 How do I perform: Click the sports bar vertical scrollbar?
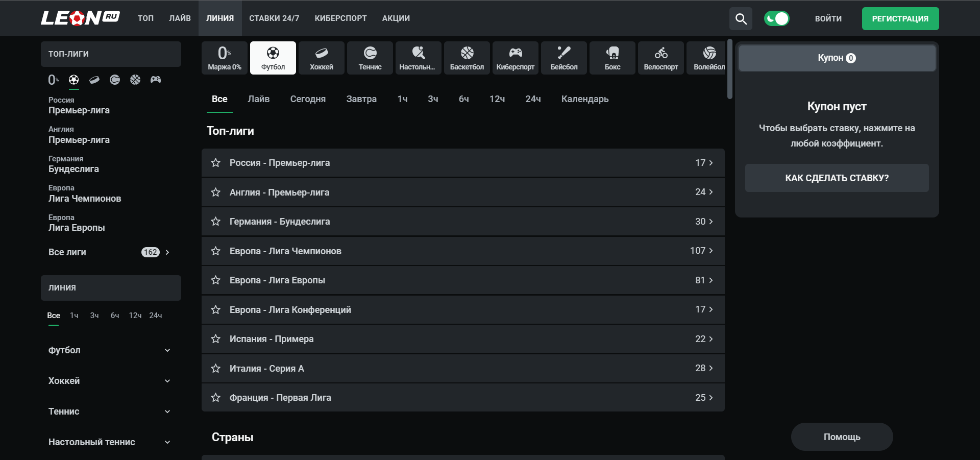[730, 69]
